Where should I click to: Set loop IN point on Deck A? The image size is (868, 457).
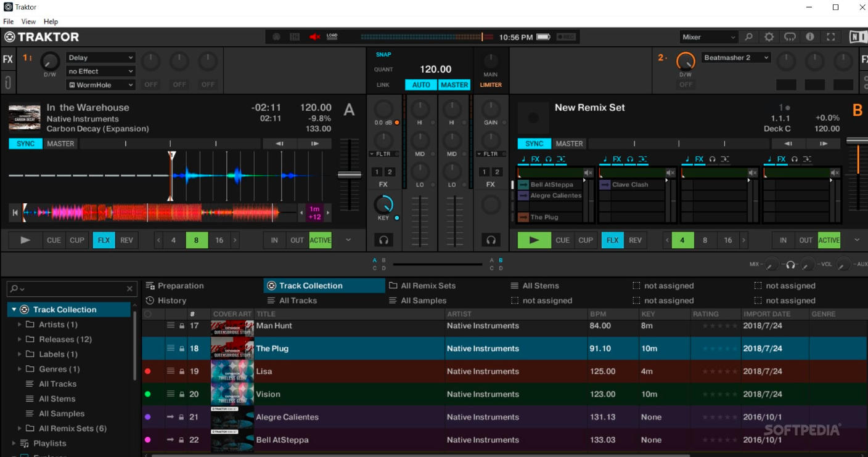274,240
